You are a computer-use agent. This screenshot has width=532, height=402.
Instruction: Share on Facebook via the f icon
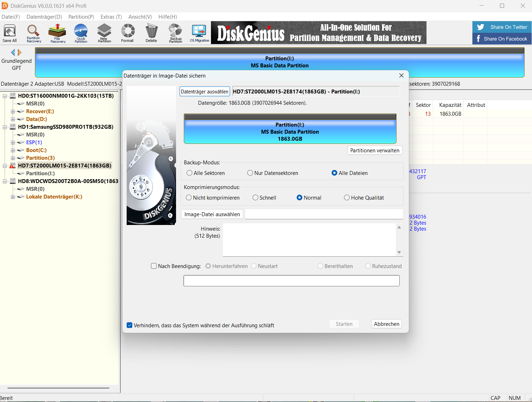(x=478, y=38)
